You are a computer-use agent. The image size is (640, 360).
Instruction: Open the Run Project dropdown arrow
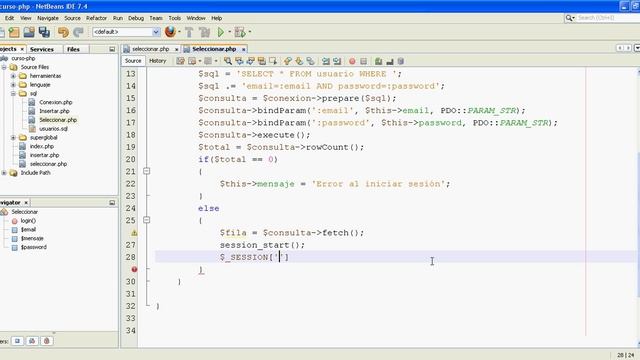pyautogui.click(x=229, y=32)
